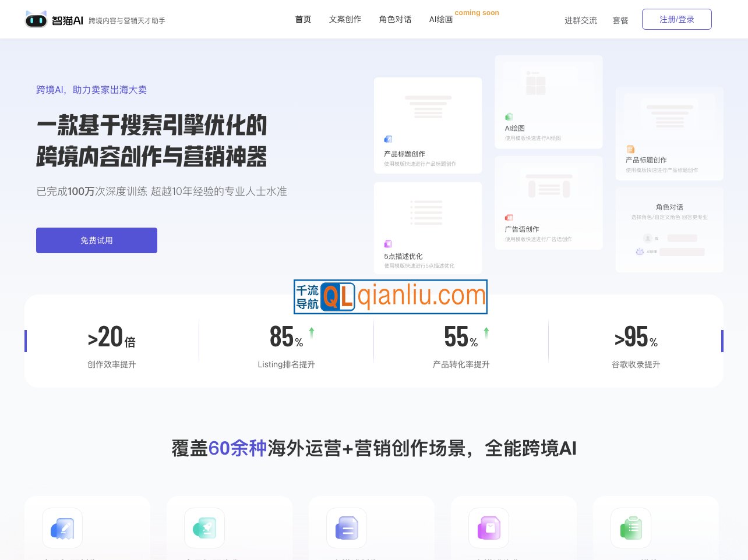Click the 智猫AI cat logo

[36, 19]
